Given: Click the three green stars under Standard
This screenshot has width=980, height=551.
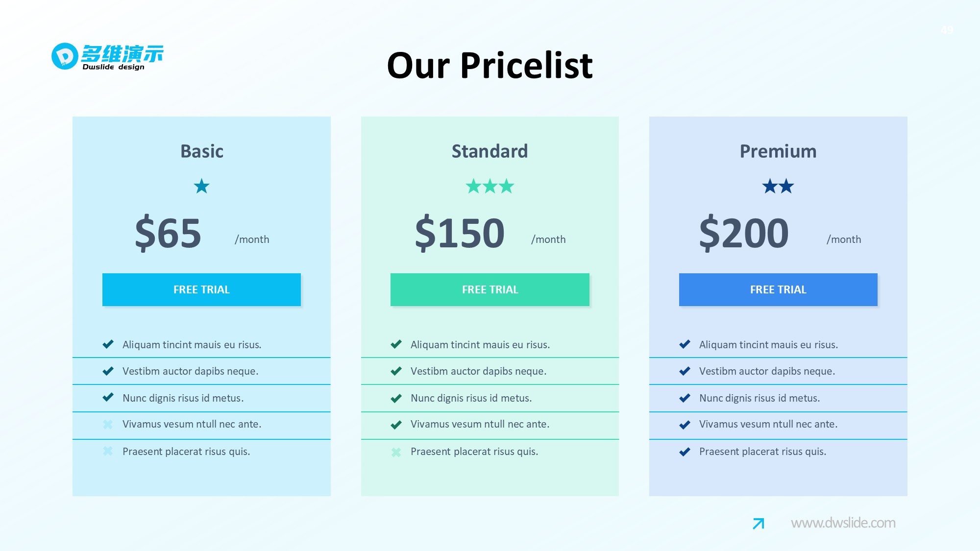Looking at the screenshot, I should point(490,186).
